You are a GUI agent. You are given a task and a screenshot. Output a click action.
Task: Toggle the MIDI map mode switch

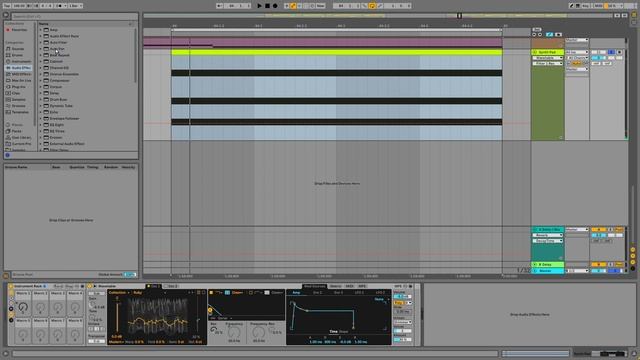tap(598, 6)
